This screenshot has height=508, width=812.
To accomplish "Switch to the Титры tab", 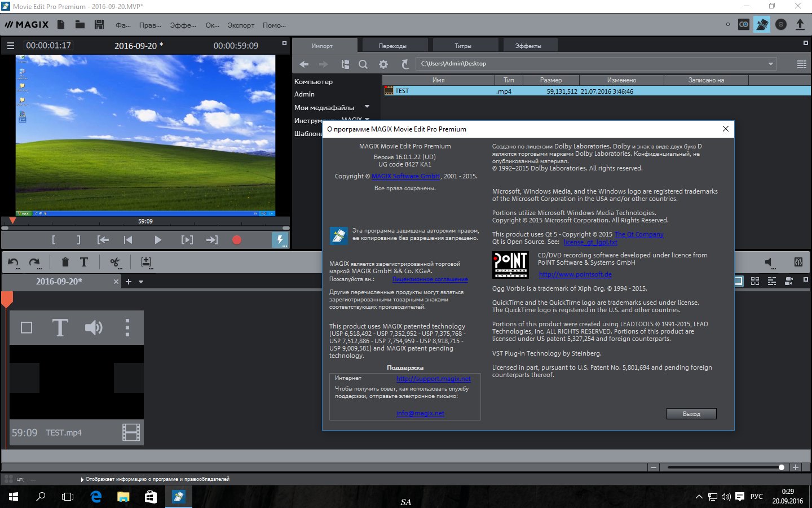I will [463, 46].
